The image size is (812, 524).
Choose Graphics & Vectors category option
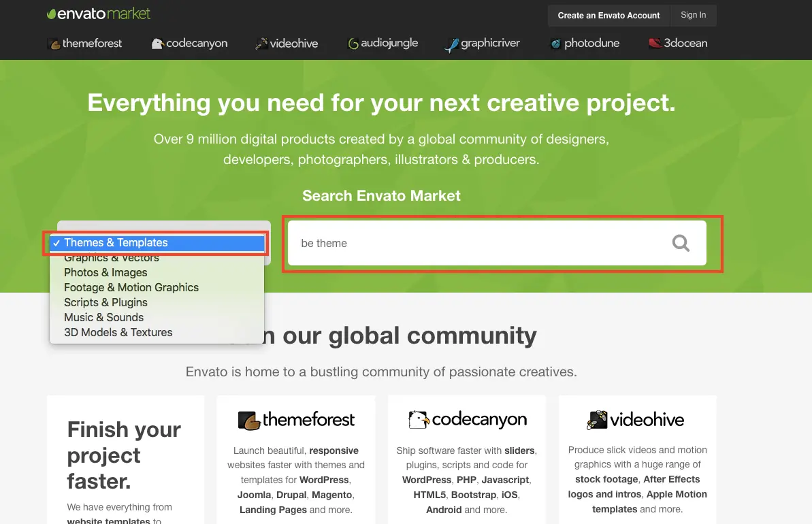coord(157,257)
